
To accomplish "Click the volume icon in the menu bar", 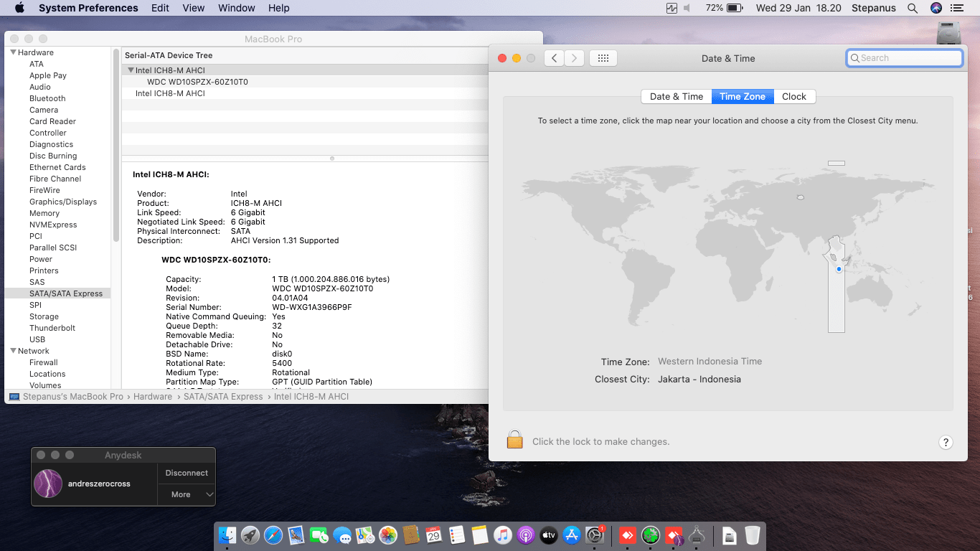I will pos(687,8).
